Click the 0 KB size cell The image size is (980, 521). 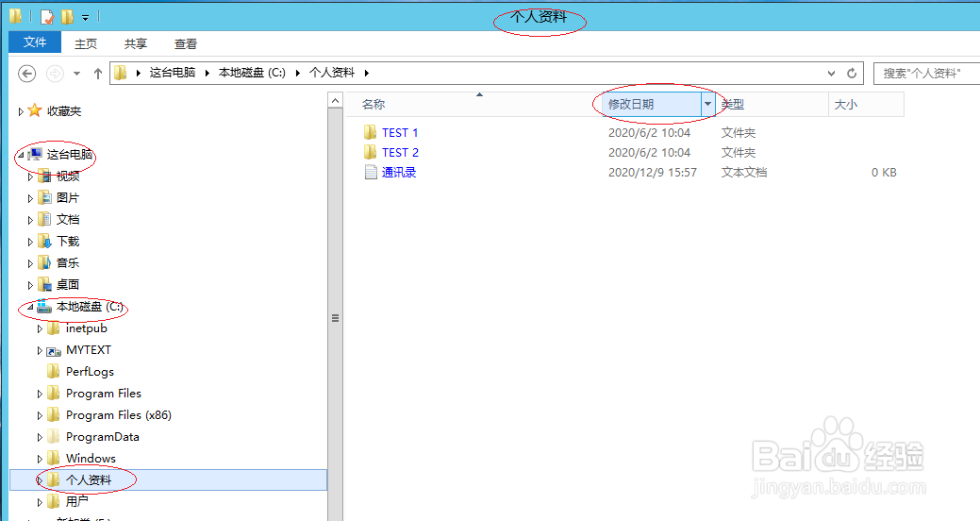click(884, 173)
